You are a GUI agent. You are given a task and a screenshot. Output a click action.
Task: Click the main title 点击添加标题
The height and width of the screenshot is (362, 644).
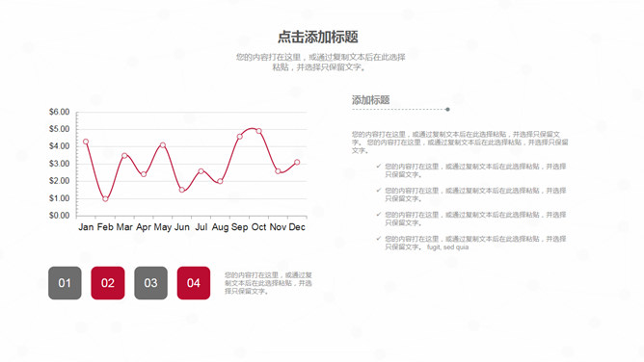[x=318, y=37]
